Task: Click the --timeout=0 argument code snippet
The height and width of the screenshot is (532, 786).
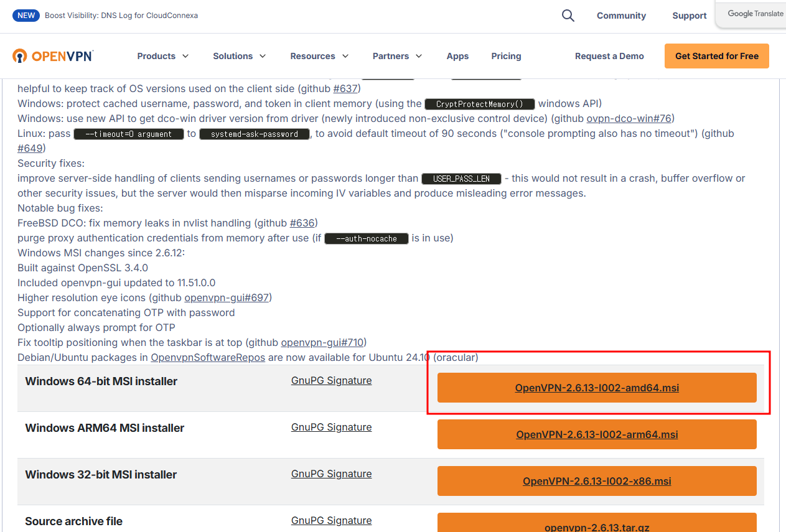Action: [x=129, y=134]
